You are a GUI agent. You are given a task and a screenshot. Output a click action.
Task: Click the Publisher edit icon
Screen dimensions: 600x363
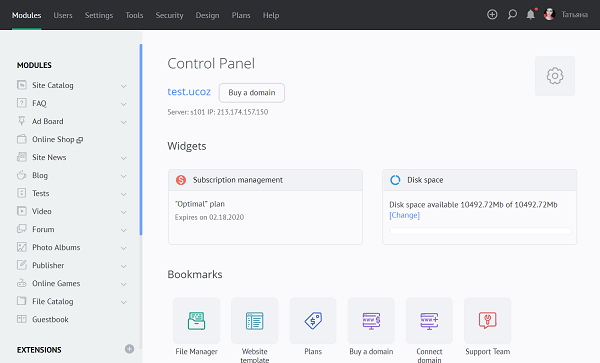pos(22,265)
